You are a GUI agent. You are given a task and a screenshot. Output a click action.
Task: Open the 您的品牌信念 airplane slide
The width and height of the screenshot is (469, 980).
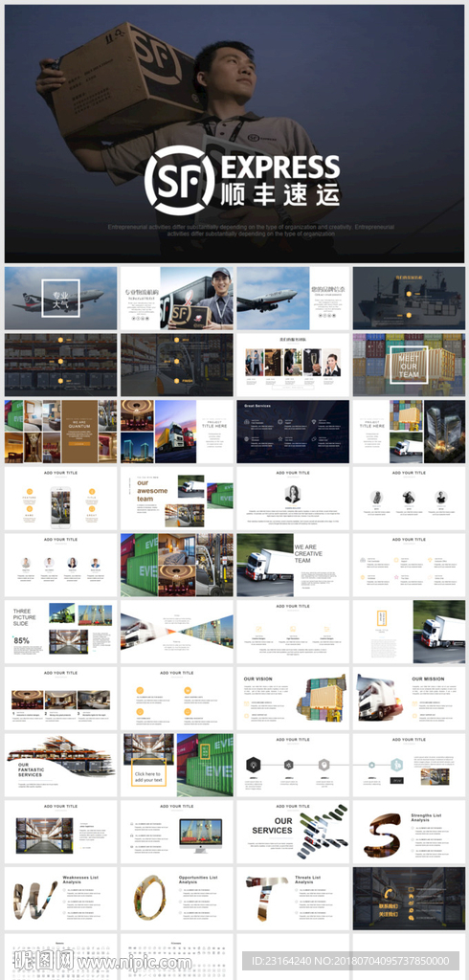tap(293, 299)
